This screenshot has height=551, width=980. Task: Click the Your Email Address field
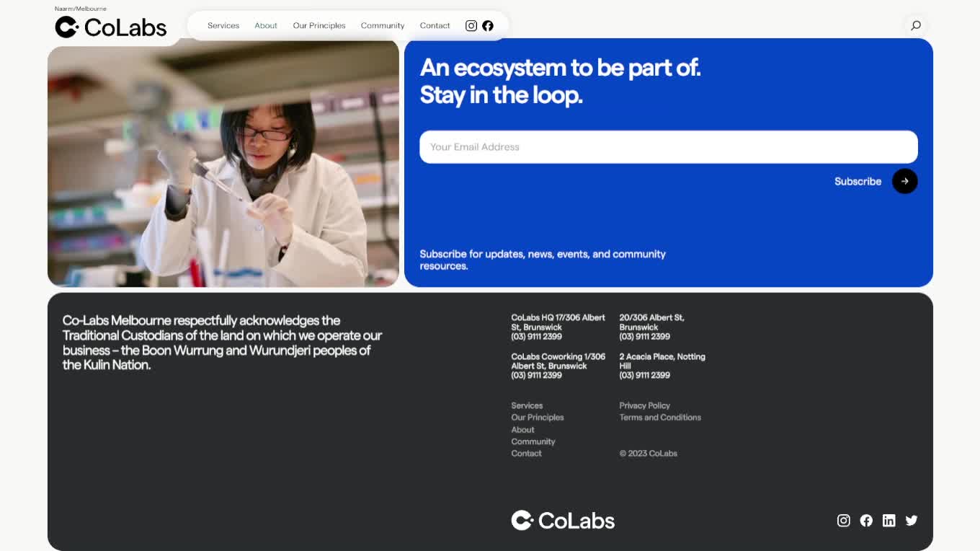(669, 147)
